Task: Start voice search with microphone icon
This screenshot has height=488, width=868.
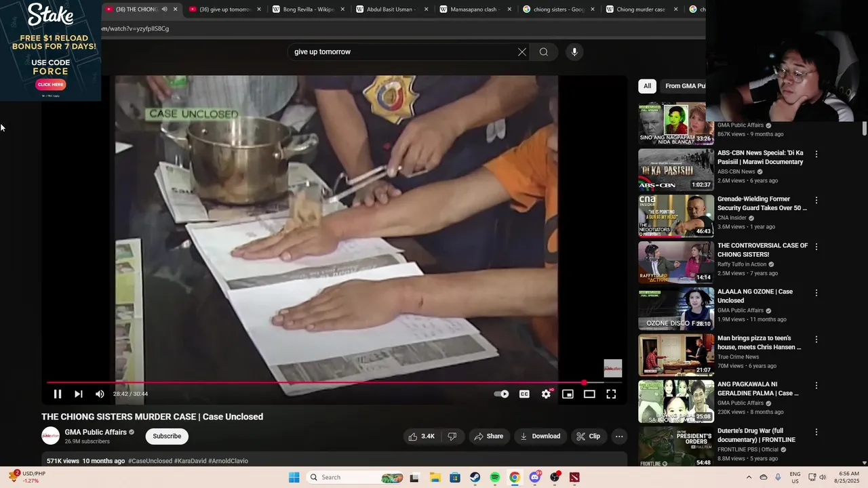Action: coord(574,52)
